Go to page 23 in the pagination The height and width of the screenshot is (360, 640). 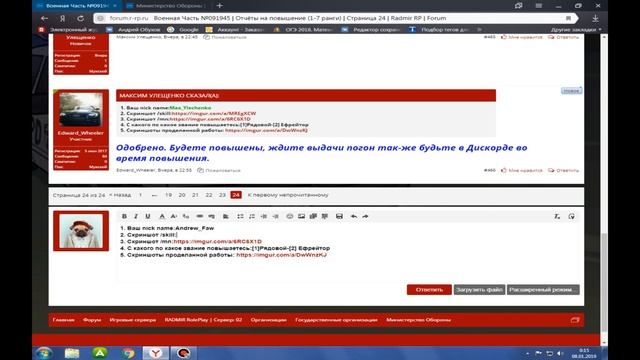(222, 195)
